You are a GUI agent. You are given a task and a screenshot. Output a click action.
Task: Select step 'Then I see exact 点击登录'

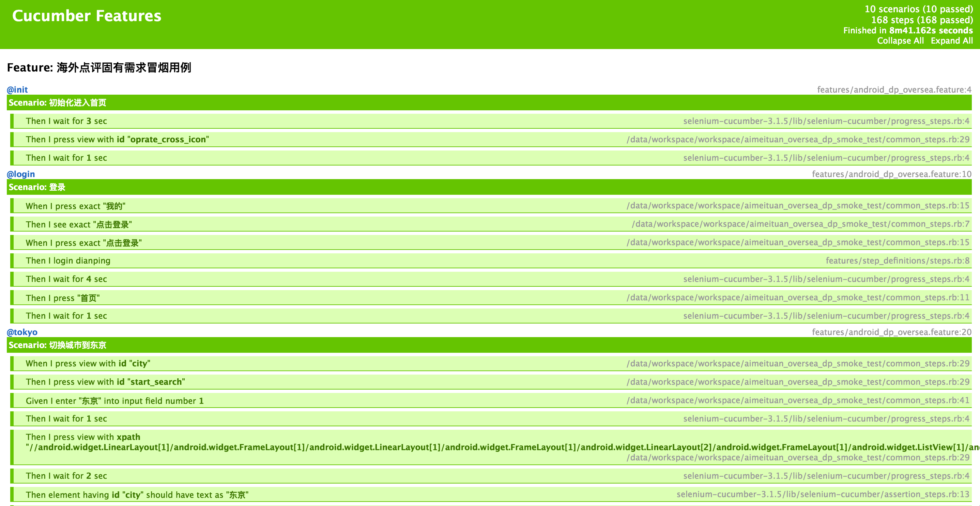(x=491, y=224)
